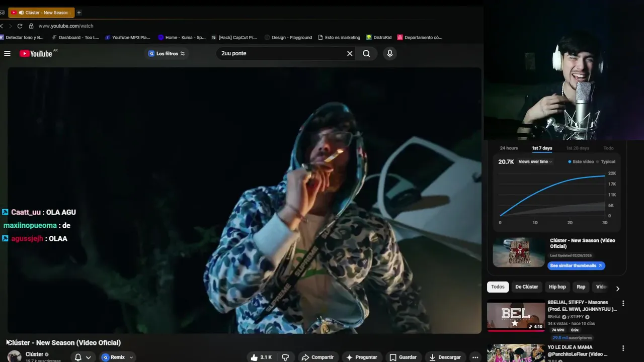Open the YouTube hamburger guide menu
Screen dimensions: 644x362
pyautogui.click(x=7, y=53)
